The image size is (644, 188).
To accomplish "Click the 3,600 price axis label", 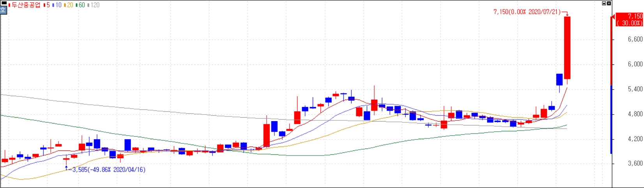I will 635,163.
